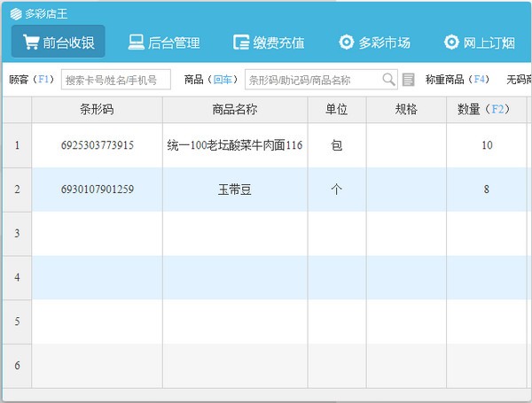Focus the customer search field 搜索卡号/姓名/手机号

[x=116, y=80]
